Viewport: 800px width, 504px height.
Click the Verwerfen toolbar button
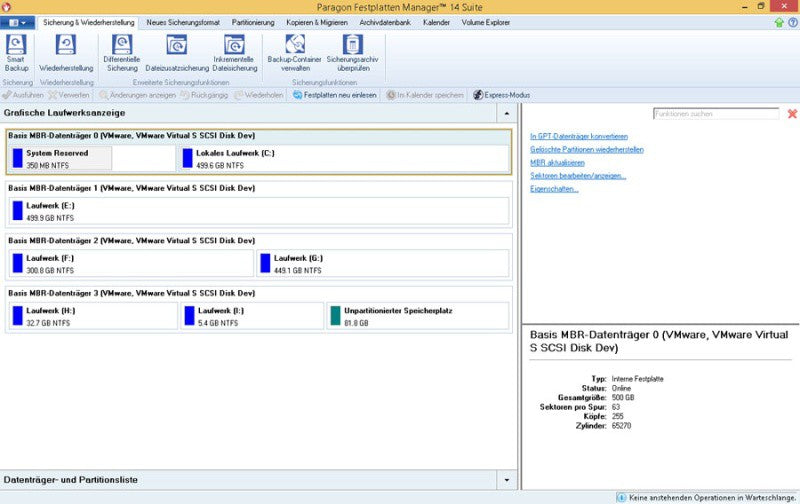click(x=69, y=95)
